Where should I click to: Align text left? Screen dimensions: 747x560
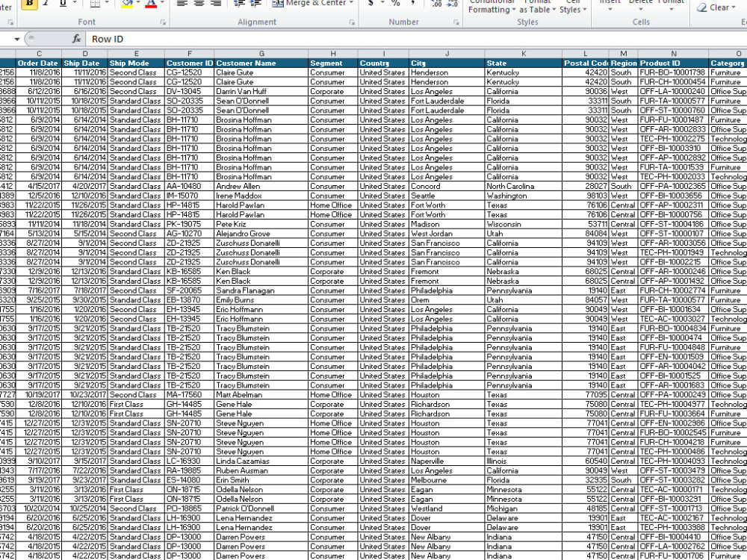182,3
